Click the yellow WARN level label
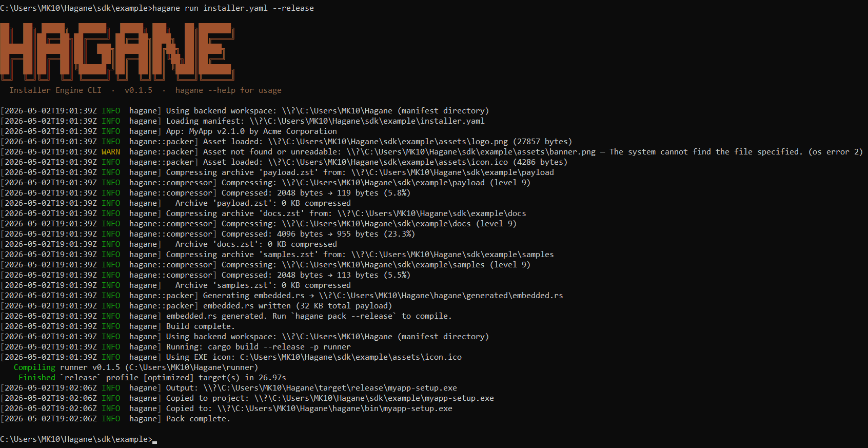 111,152
